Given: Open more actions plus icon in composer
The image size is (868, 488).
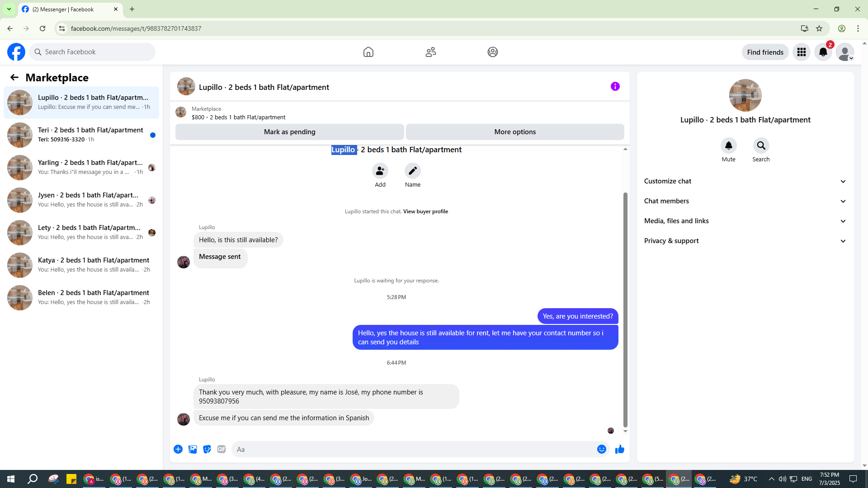Looking at the screenshot, I should point(178,449).
